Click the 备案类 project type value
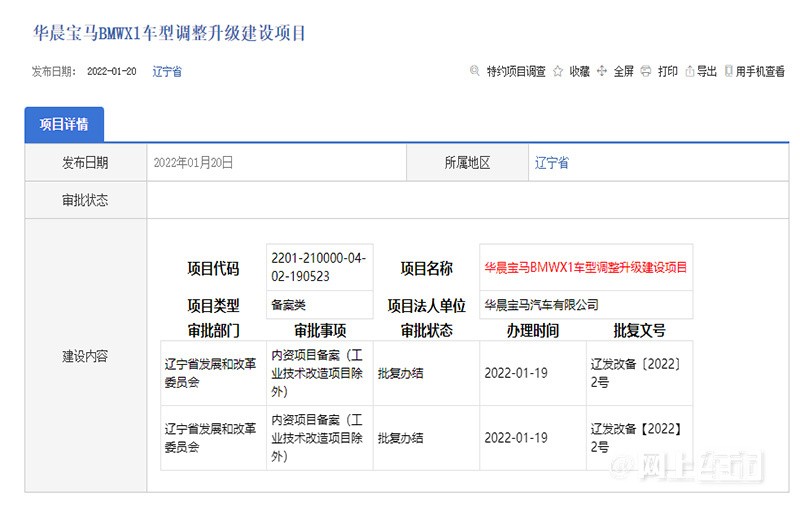This screenshot has height=510, width=800. [x=288, y=305]
